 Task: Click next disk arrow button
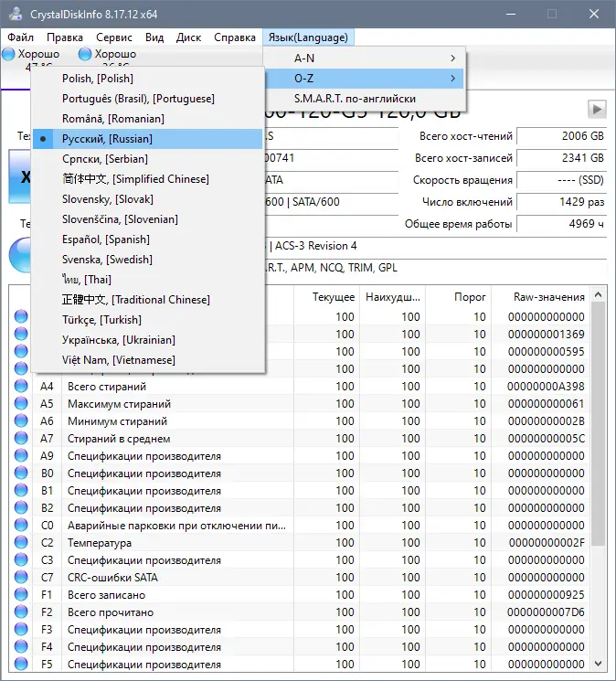597,109
